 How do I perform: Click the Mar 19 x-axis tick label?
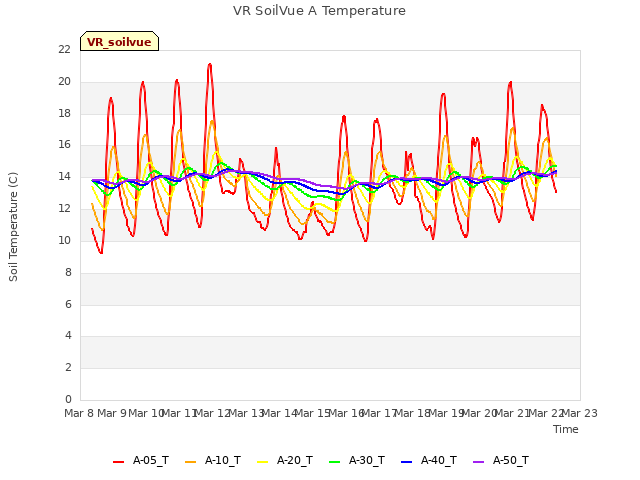(x=446, y=413)
